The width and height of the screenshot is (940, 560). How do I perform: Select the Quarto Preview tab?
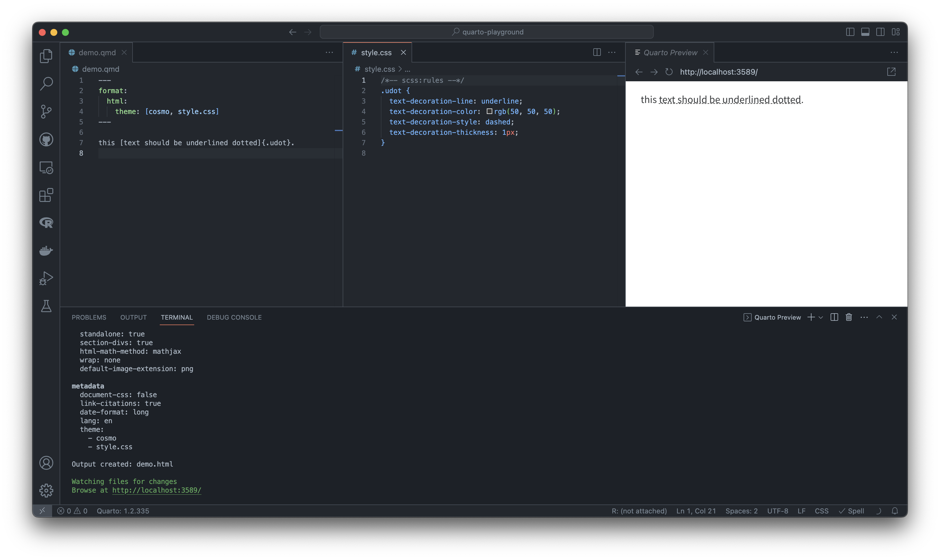click(x=670, y=53)
